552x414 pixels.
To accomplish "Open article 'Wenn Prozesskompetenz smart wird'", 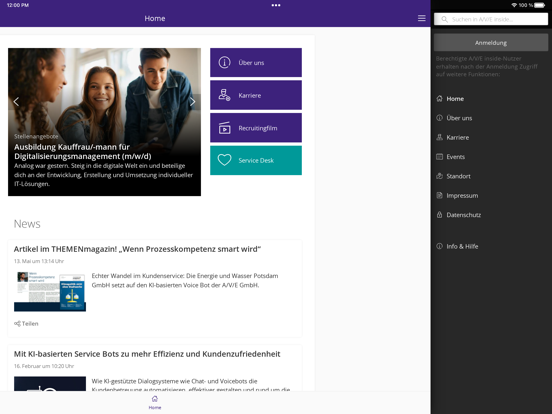I will click(x=137, y=249).
